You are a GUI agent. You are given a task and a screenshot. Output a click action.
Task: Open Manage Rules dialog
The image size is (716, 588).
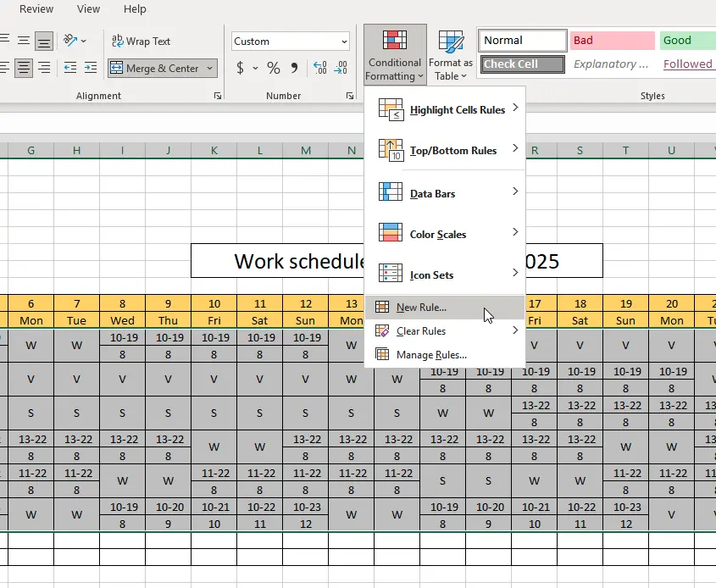[x=431, y=355]
